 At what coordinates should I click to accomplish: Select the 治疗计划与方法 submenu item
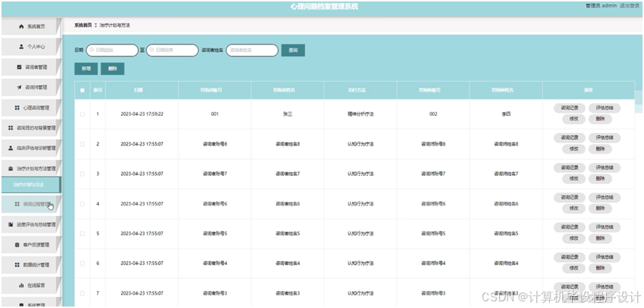(31, 185)
